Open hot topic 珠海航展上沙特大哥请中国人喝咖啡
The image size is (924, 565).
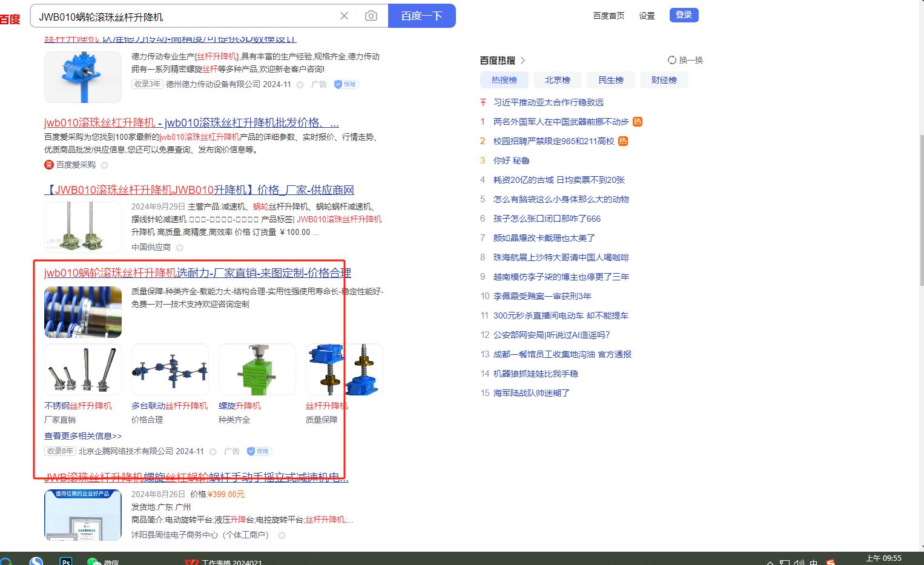[561, 257]
